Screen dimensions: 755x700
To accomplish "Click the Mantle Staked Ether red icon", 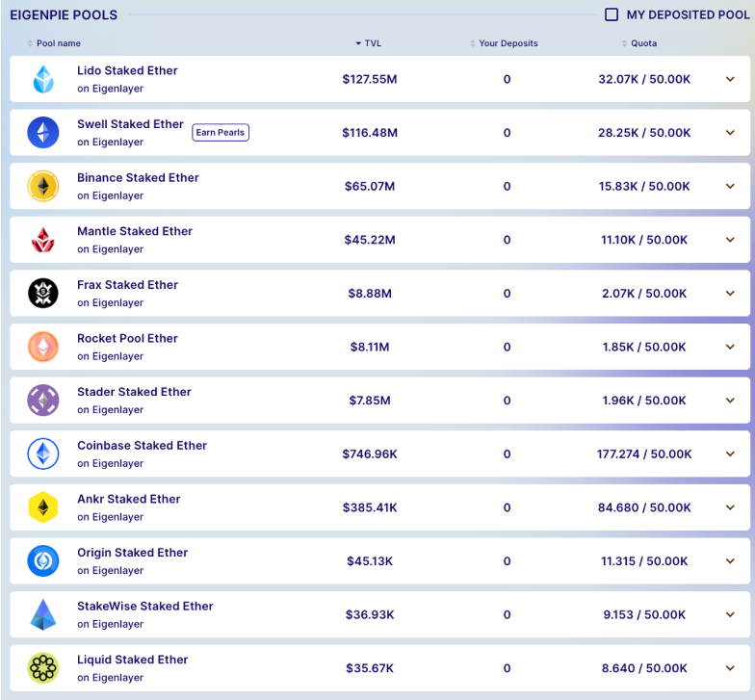I will [43, 240].
